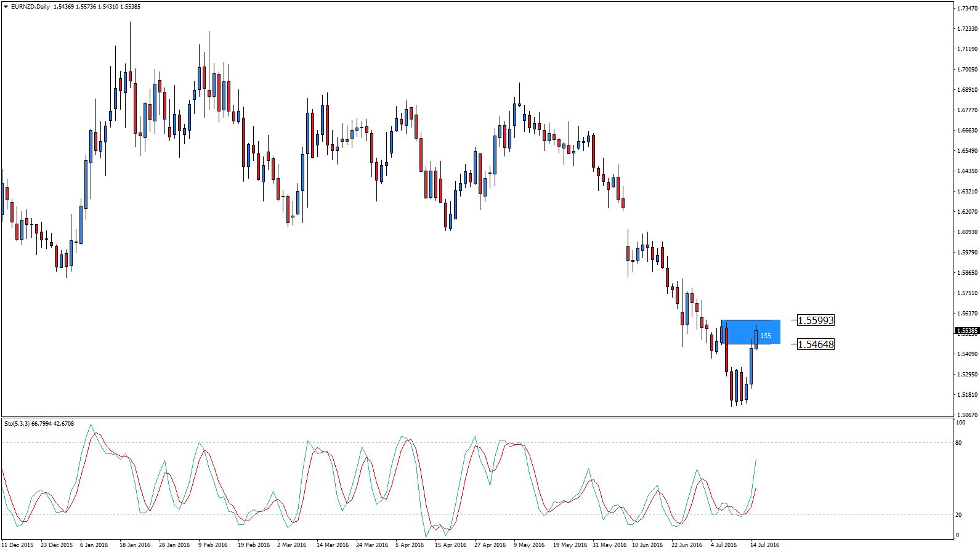Click the 9 May 2016 date label

(529, 545)
